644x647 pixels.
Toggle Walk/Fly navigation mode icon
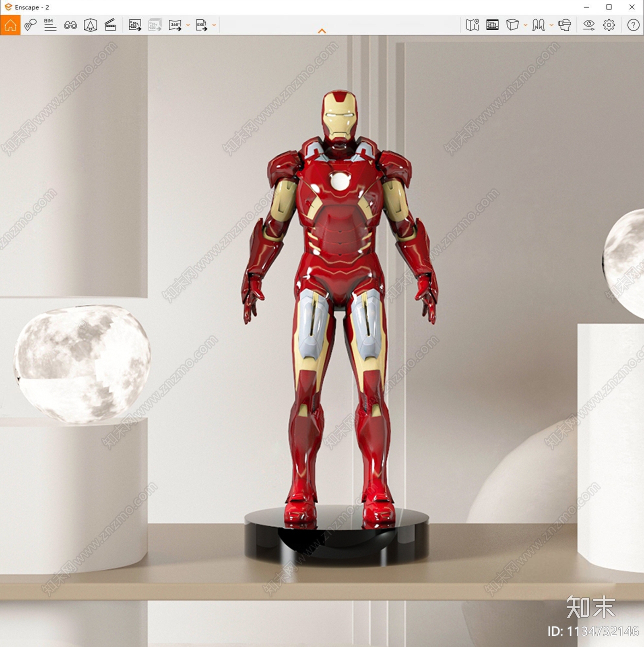point(539,25)
